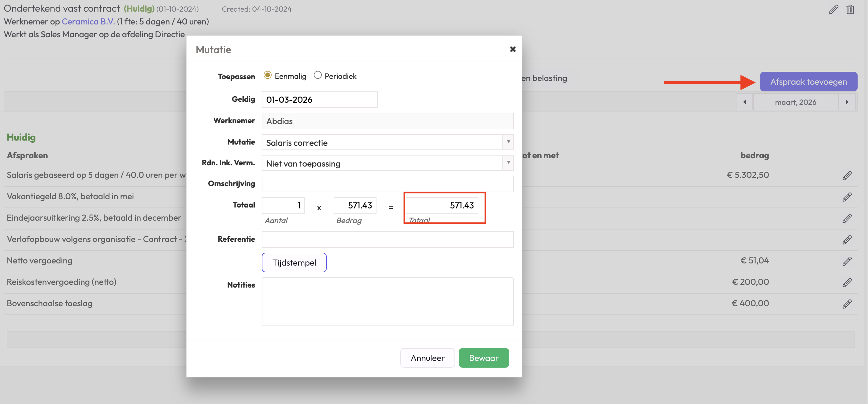Click the Annuleer button

coord(427,358)
